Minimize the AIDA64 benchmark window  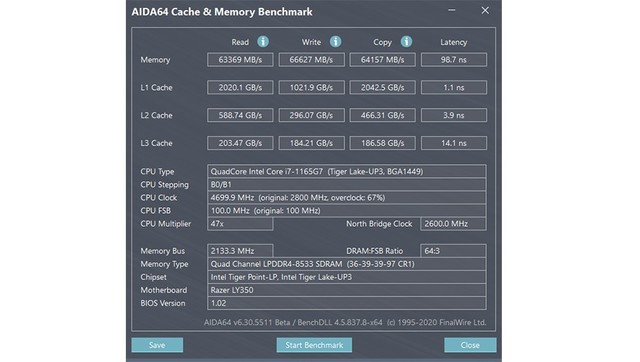coord(451,10)
